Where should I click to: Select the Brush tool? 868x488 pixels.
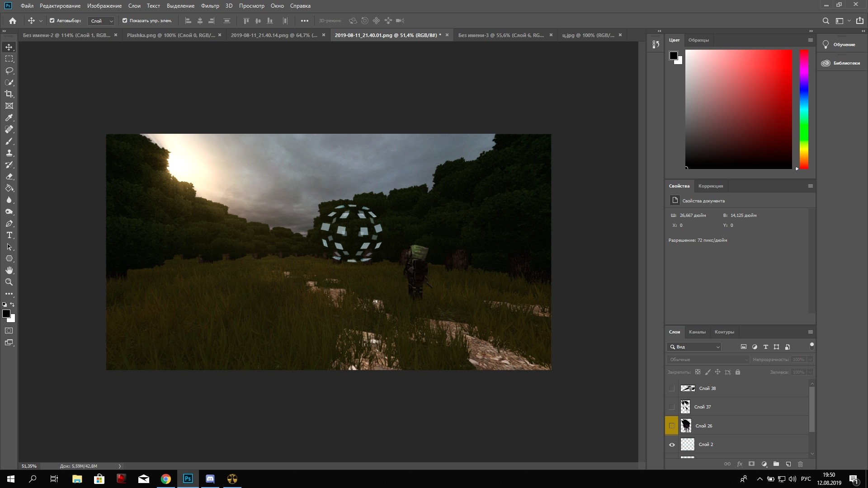click(9, 141)
